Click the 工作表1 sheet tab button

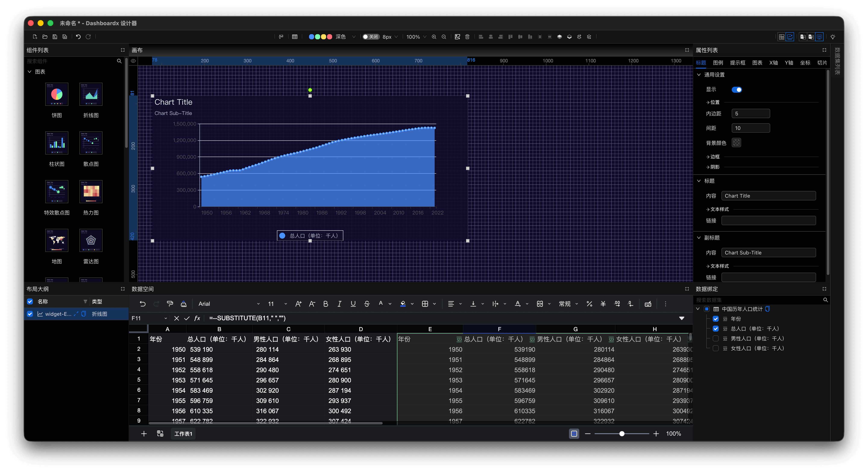pos(183,433)
